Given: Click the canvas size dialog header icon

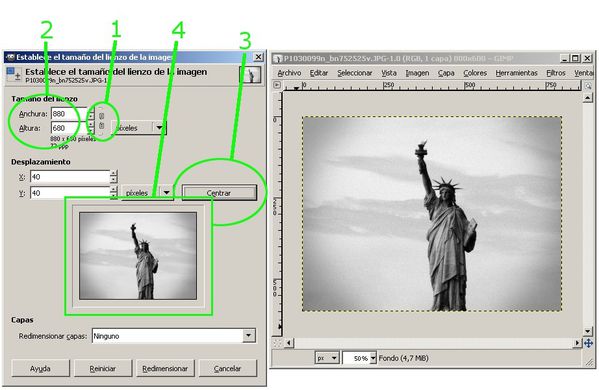Looking at the screenshot, I should pos(14,74).
